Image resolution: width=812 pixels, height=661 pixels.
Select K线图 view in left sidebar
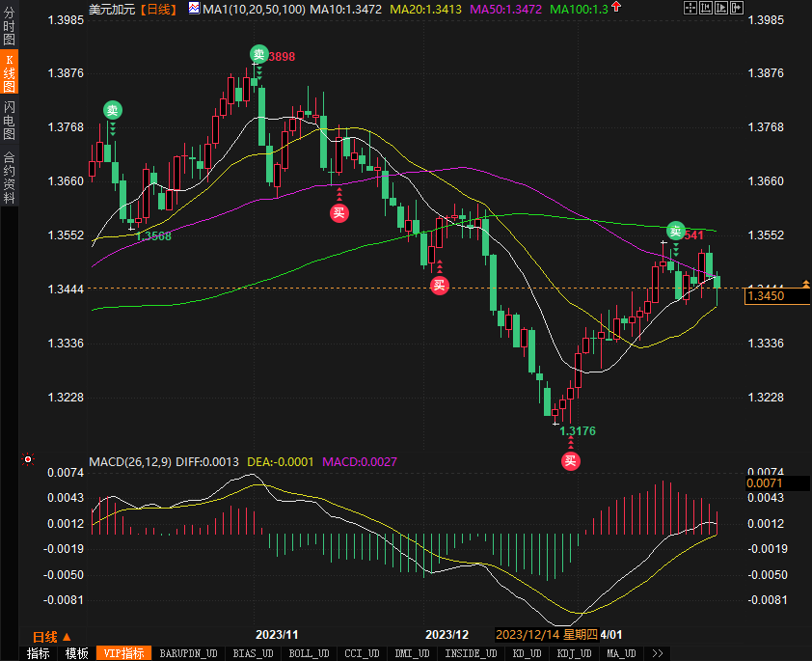[9, 75]
